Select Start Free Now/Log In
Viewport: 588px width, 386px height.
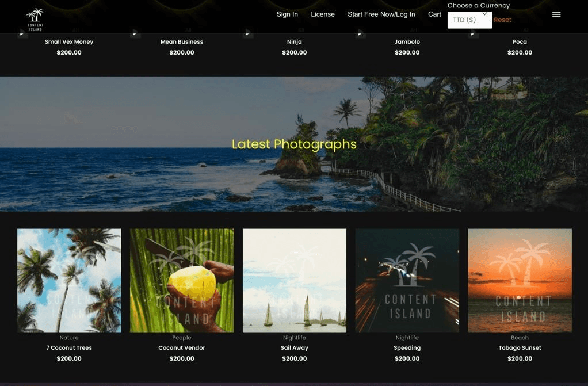coord(381,14)
